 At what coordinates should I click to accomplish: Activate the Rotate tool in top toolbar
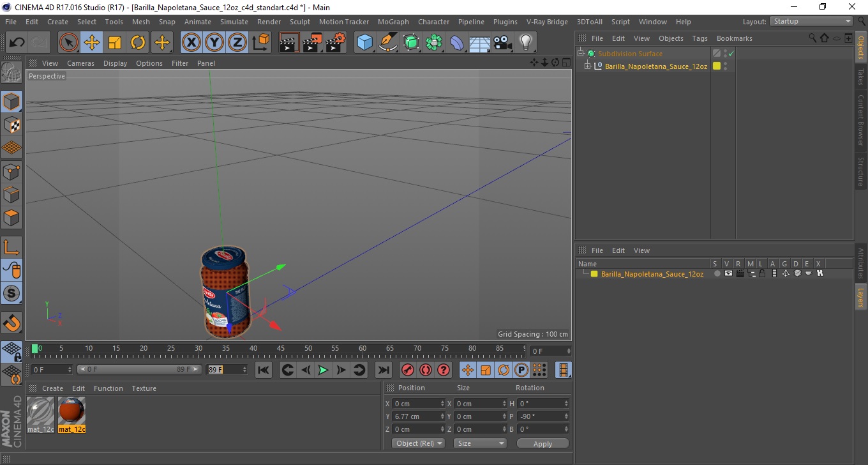click(138, 43)
